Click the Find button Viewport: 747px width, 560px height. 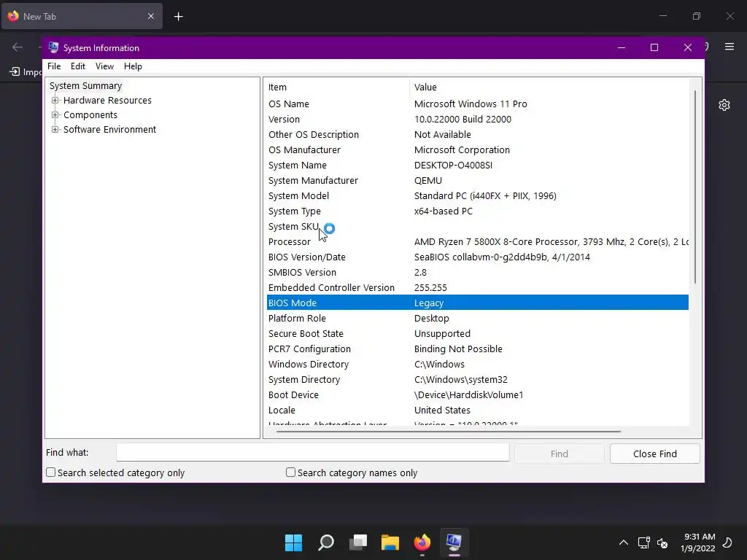pos(560,454)
